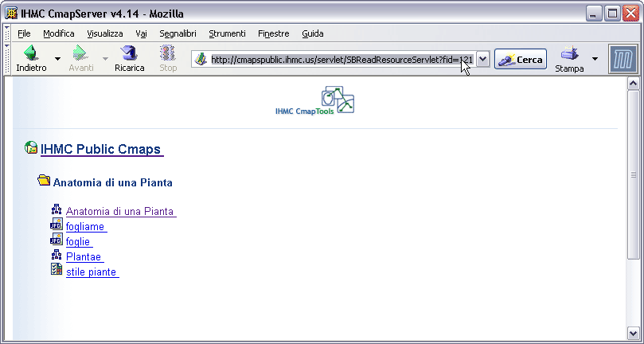This screenshot has height=344, width=644.
Task: Open the stile piante link
Action: [92, 272]
